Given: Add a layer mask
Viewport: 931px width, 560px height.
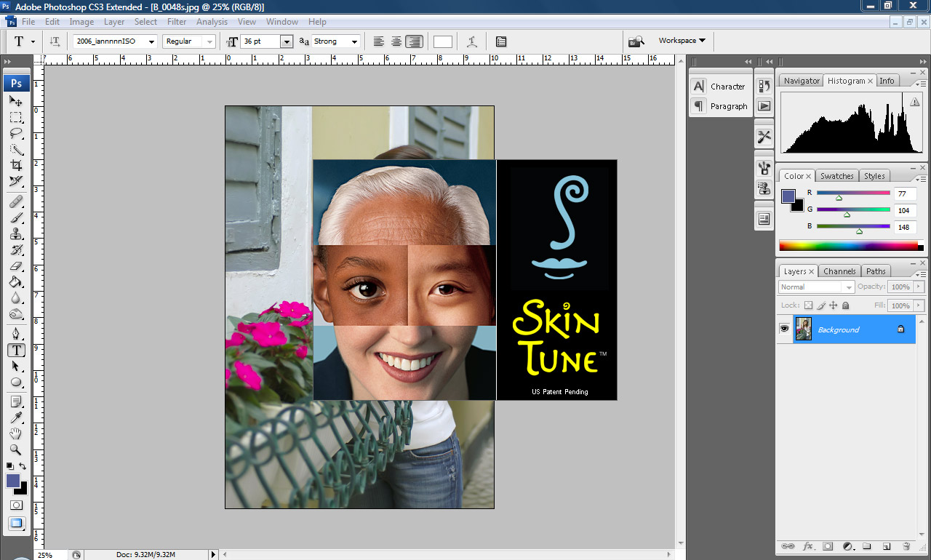Looking at the screenshot, I should click(x=828, y=545).
